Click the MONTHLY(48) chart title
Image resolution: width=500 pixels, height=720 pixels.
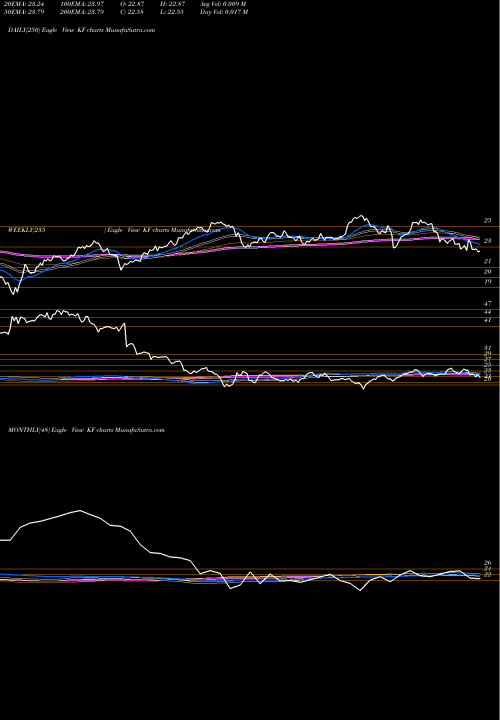click(86, 430)
